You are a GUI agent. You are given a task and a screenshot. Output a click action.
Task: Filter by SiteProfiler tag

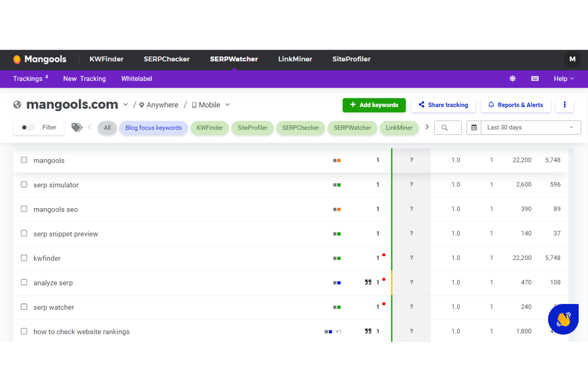[x=252, y=128]
